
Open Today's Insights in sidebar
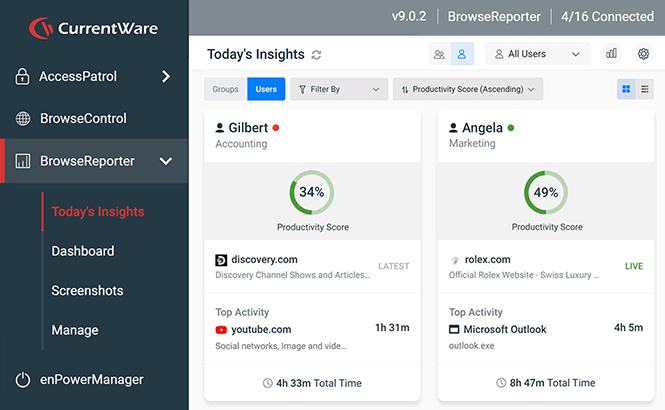[98, 212]
